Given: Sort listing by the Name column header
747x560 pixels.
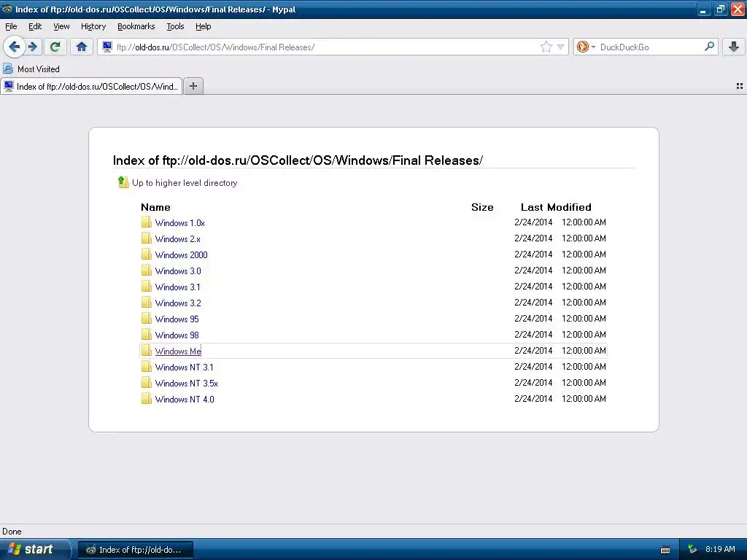Looking at the screenshot, I should (x=155, y=207).
